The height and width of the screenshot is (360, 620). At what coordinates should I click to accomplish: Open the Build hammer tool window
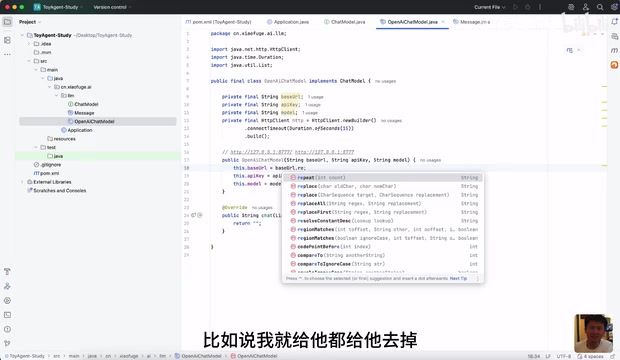pyautogui.click(x=7, y=272)
